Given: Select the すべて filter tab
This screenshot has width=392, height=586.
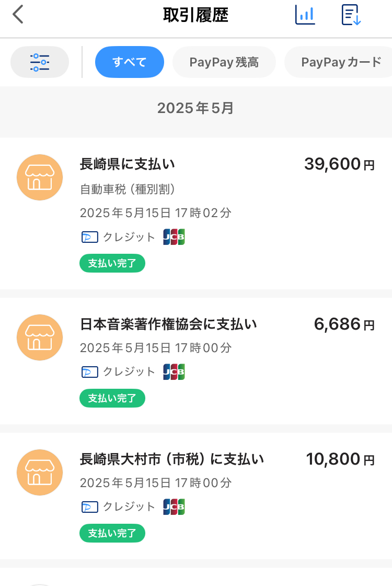Looking at the screenshot, I should [130, 62].
